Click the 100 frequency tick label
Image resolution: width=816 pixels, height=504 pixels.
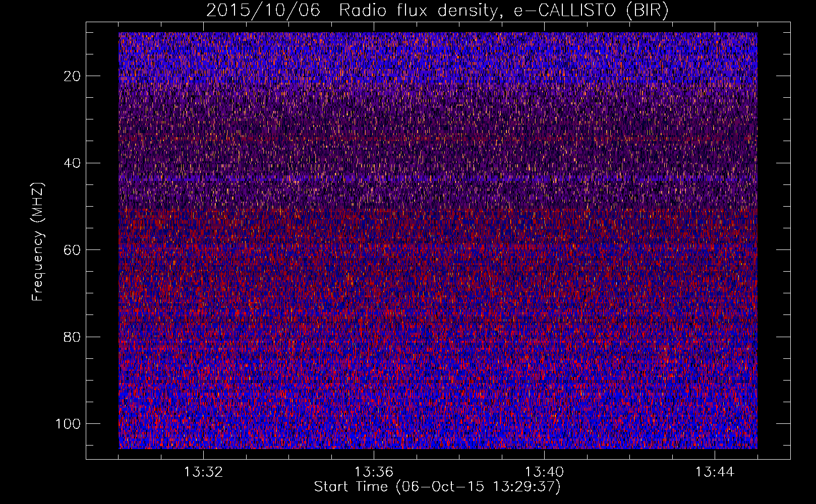(x=68, y=424)
